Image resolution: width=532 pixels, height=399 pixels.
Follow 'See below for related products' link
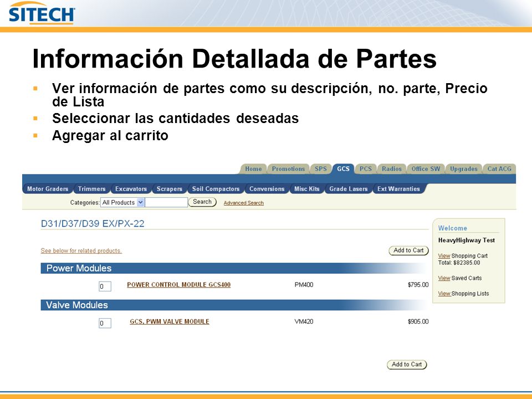(81, 250)
